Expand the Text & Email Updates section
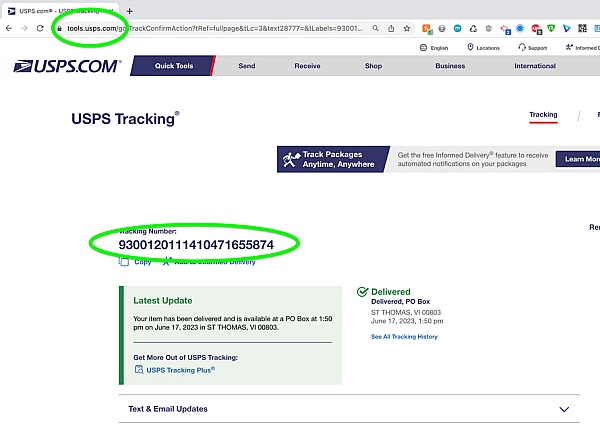 (563, 409)
